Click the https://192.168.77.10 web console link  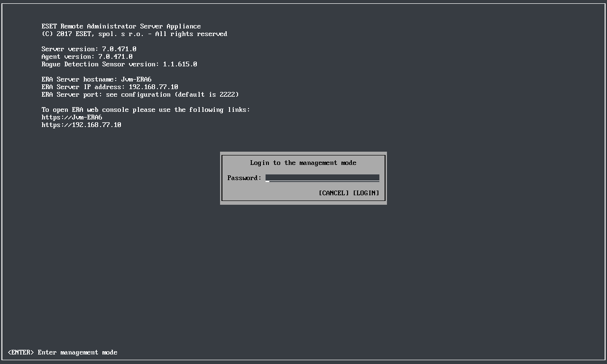tap(81, 125)
